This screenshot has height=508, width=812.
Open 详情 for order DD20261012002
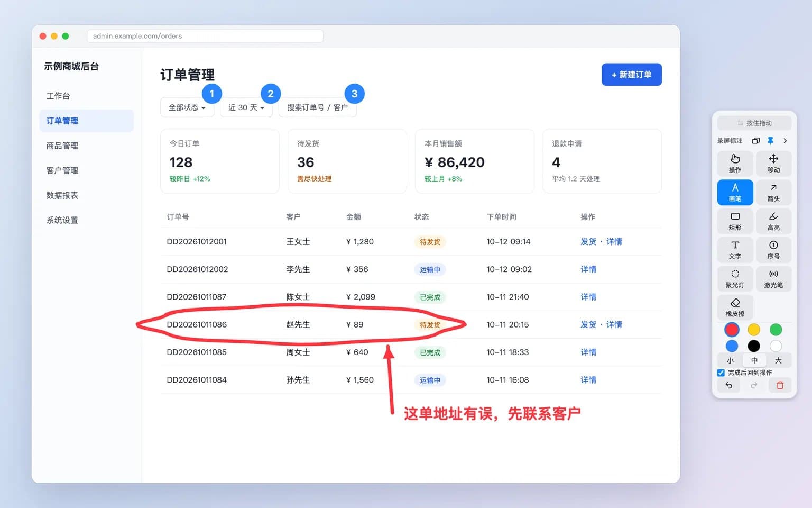[x=588, y=269]
